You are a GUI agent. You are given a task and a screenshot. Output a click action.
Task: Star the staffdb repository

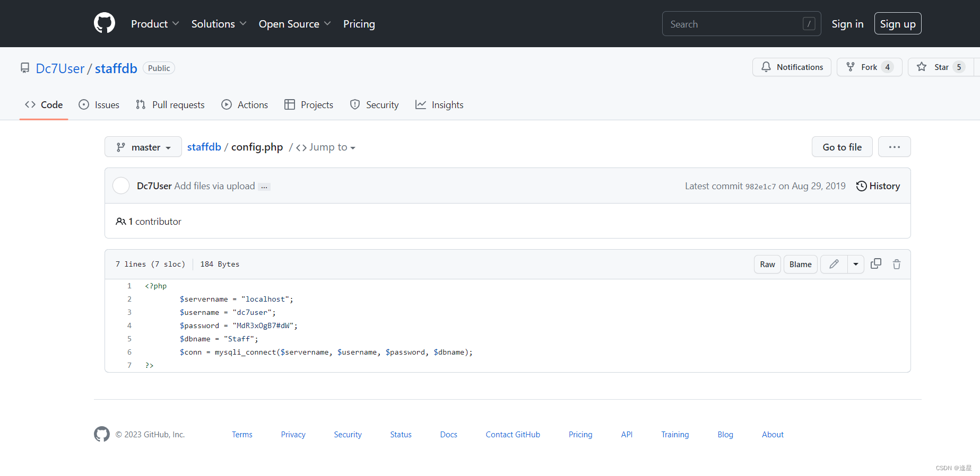pyautogui.click(x=940, y=67)
